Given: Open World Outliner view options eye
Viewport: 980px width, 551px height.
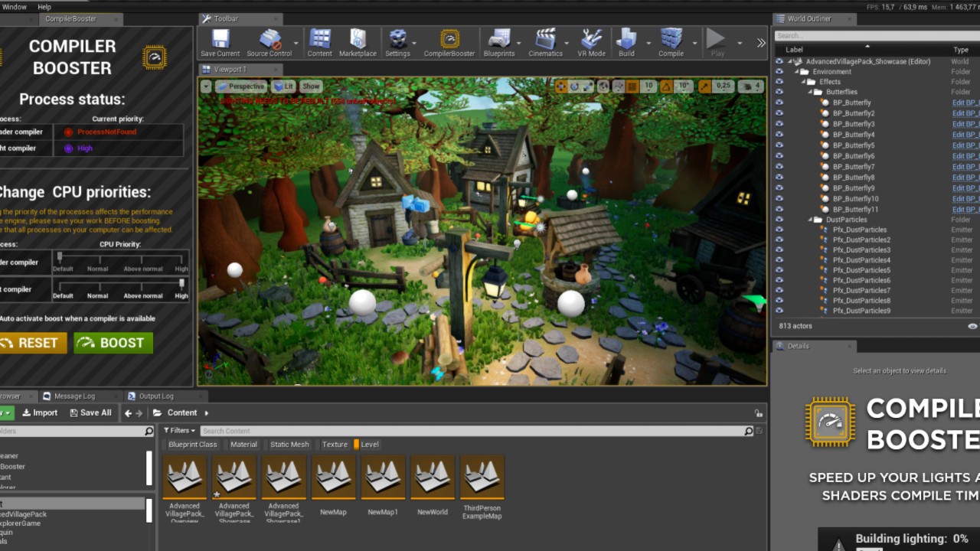Looking at the screenshot, I should (972, 326).
